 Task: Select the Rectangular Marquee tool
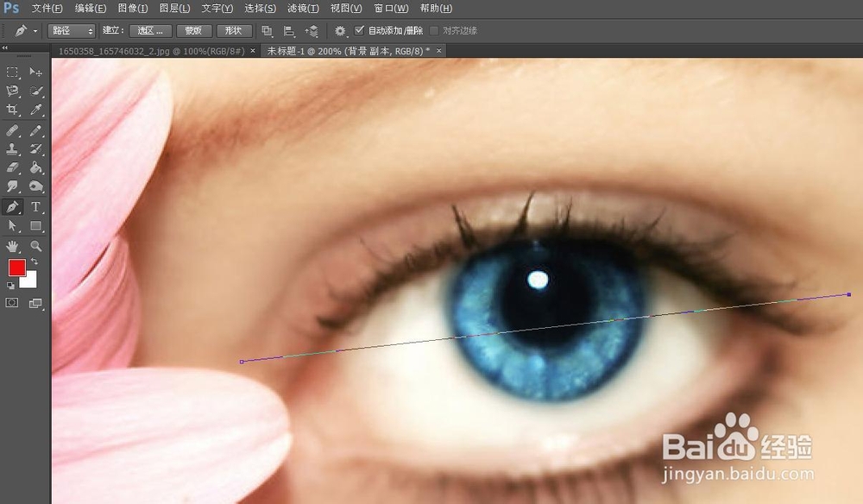pyautogui.click(x=12, y=72)
